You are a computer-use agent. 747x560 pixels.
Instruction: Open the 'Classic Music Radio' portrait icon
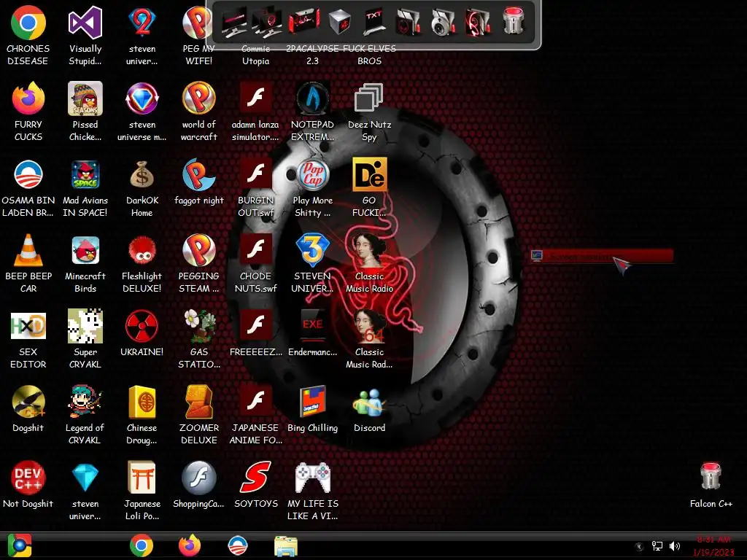(369, 250)
